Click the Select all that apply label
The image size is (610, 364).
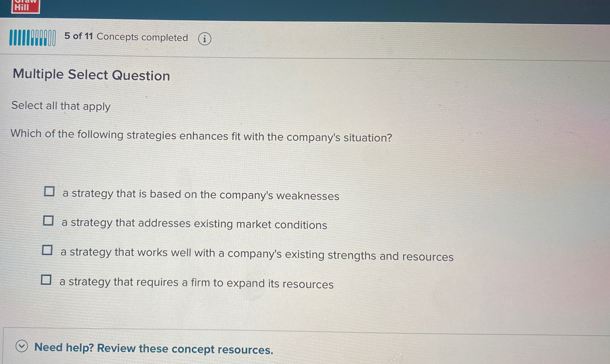[61, 106]
